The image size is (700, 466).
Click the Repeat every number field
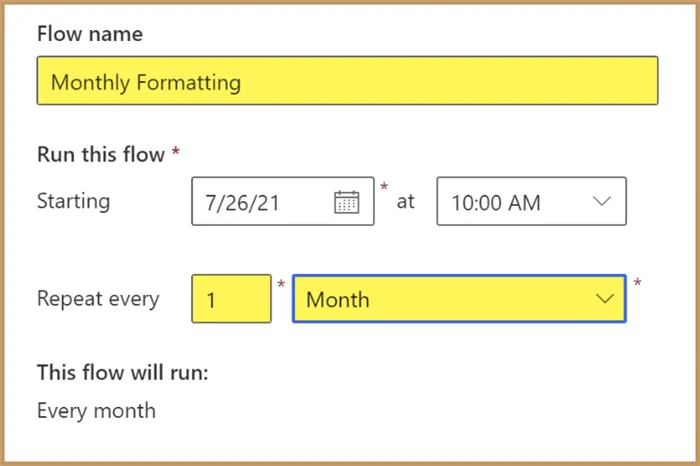pos(231,299)
